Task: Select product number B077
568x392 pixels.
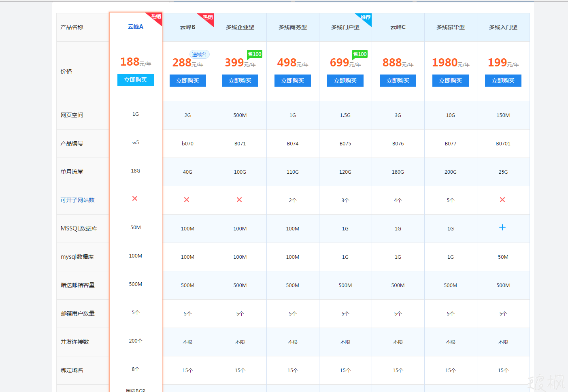Action: (451, 144)
